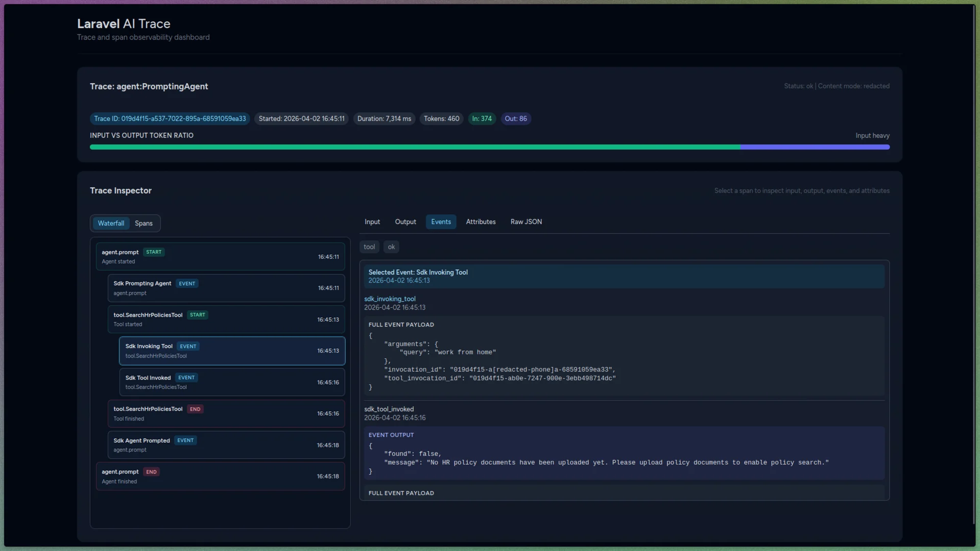Click the green input portion of token ratio bar

click(x=415, y=147)
